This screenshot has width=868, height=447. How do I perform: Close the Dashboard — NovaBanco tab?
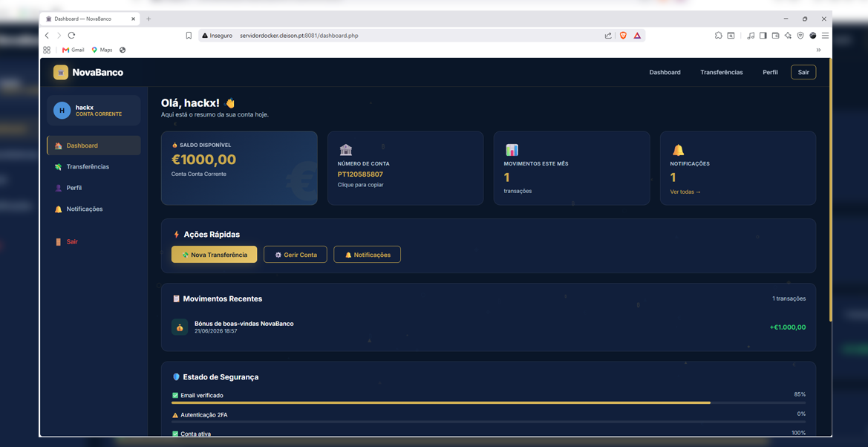[133, 19]
